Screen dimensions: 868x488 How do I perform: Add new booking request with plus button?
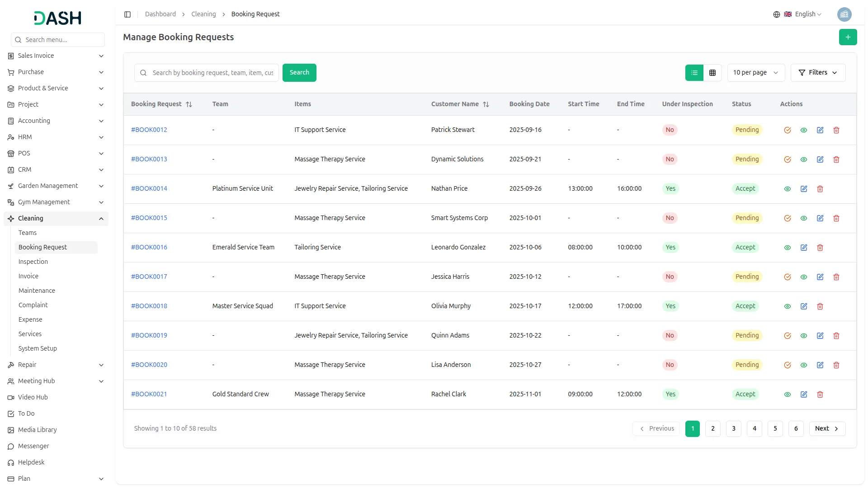point(848,37)
